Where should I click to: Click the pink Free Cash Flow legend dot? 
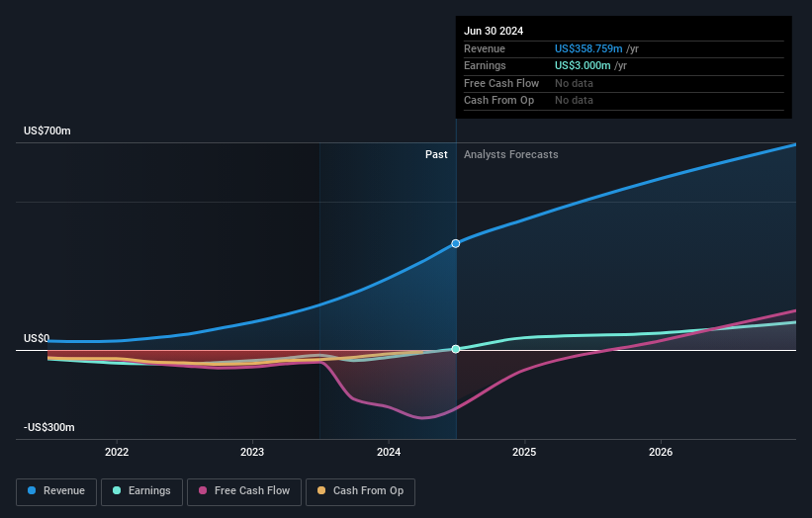point(203,490)
